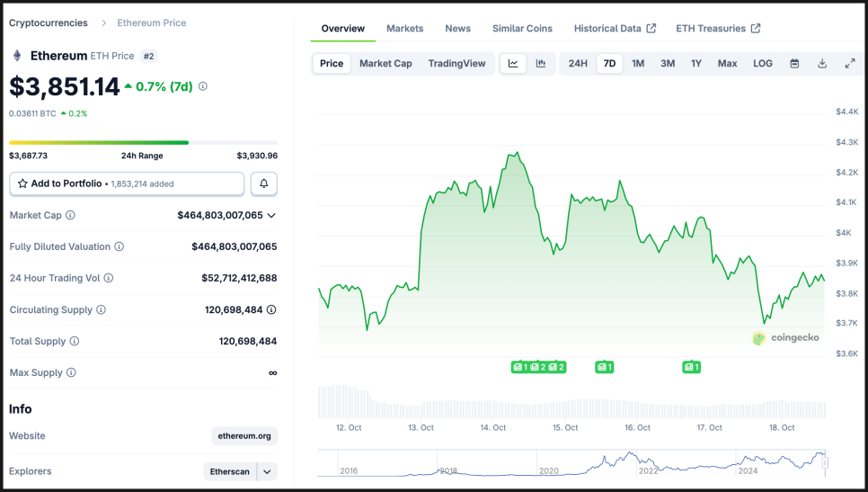Click the news marker under 16. Oct

[604, 367]
